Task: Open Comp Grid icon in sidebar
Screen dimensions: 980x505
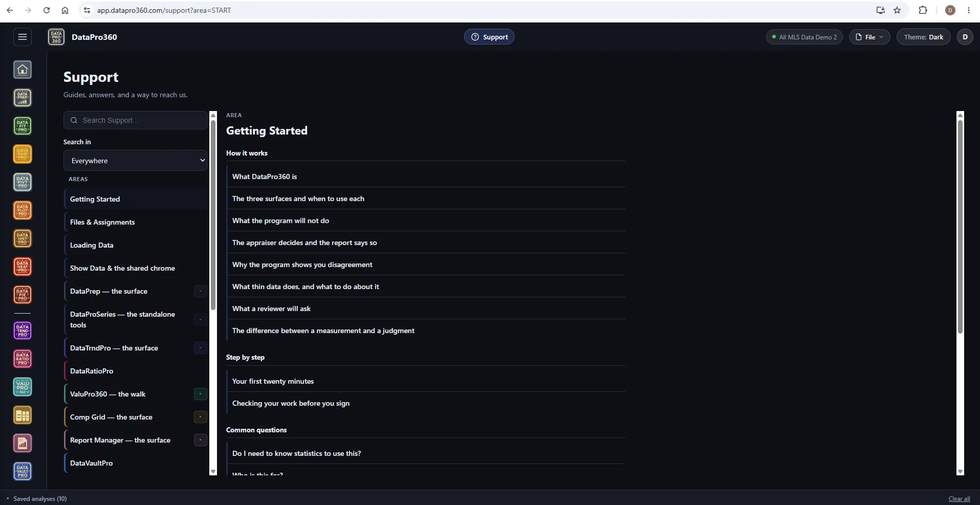Action: click(x=23, y=415)
